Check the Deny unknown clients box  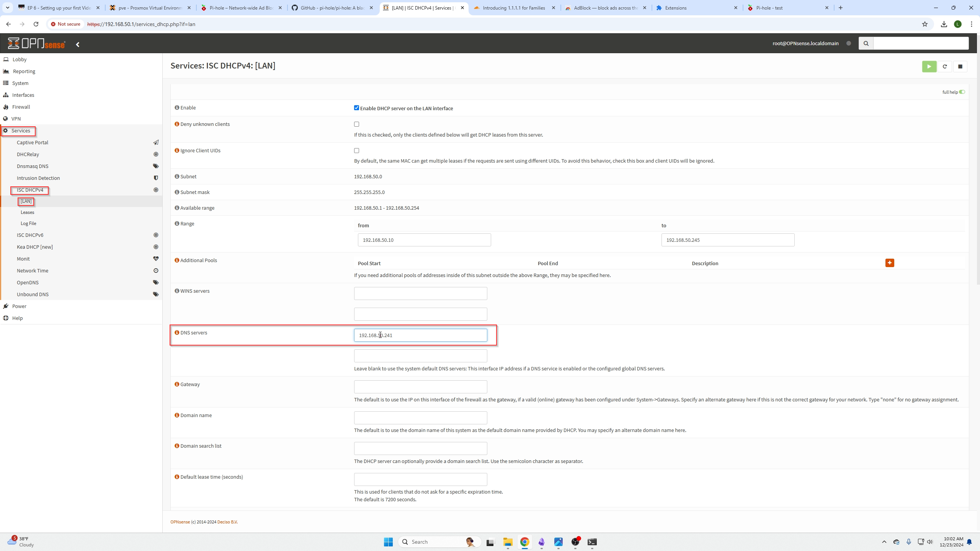click(x=356, y=124)
